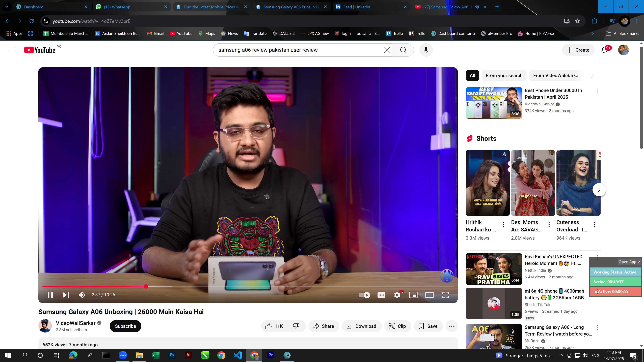Open new browser tab plus

pos(497,7)
